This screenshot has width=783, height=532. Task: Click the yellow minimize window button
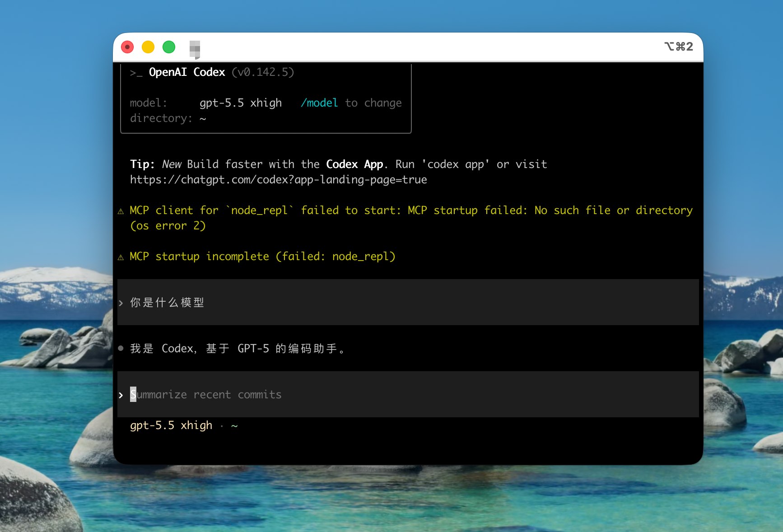(148, 47)
